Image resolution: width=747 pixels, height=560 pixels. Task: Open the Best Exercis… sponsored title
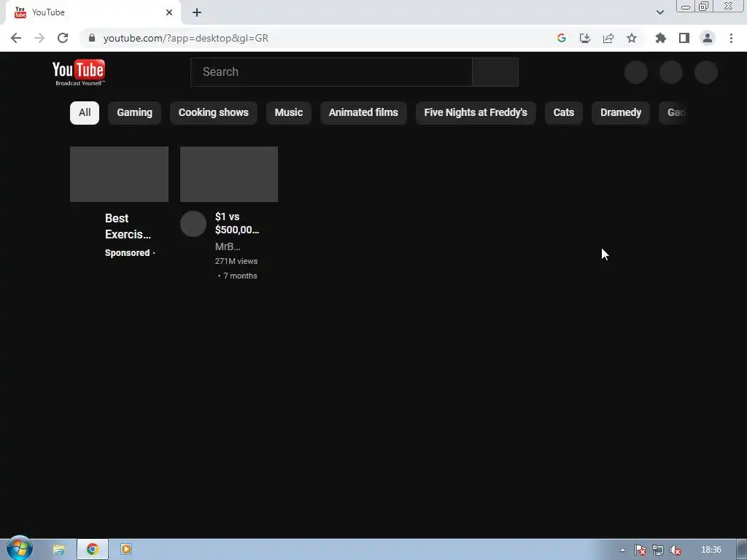pyautogui.click(x=128, y=226)
